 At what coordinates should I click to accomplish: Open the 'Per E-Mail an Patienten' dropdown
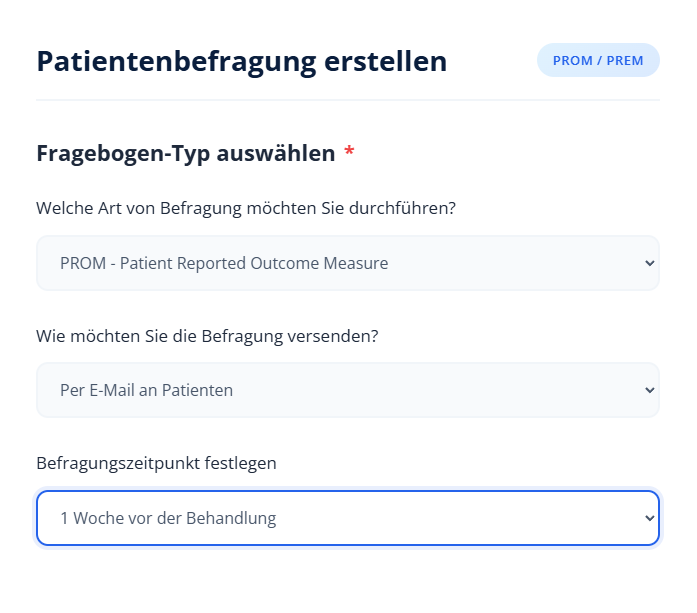pos(347,390)
